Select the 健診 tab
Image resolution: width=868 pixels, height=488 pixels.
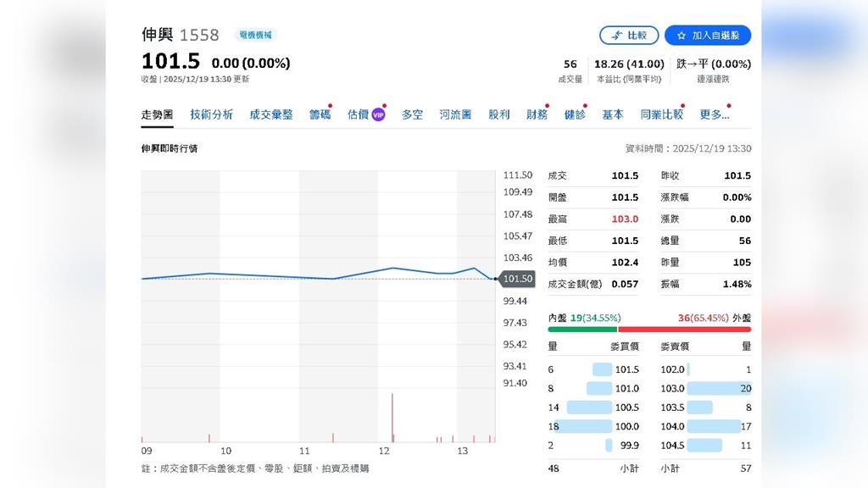575,114
